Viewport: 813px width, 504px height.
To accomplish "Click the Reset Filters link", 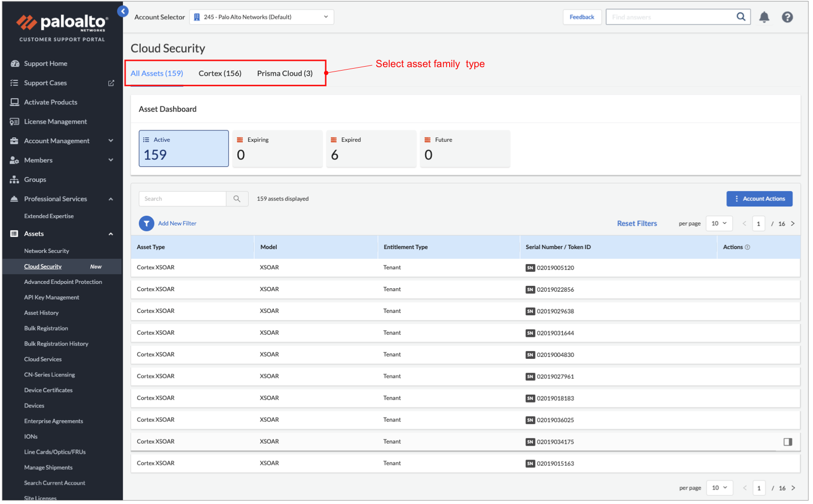I will (x=636, y=224).
